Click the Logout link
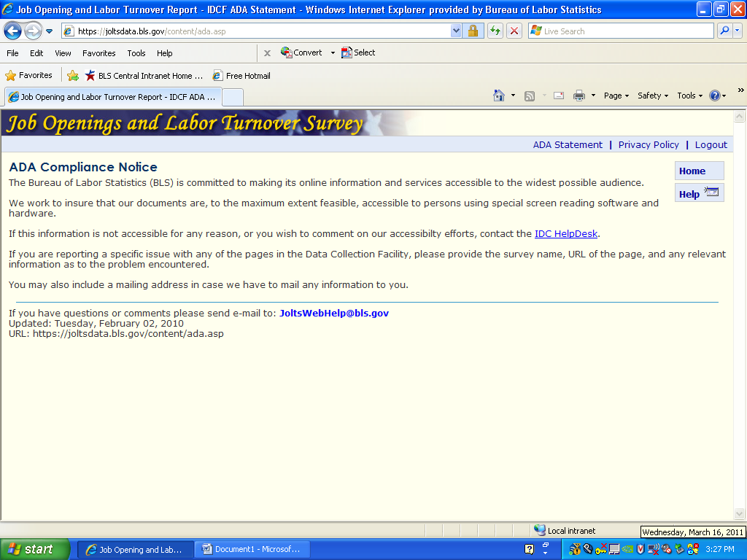Image resolution: width=747 pixels, height=560 pixels. (711, 145)
